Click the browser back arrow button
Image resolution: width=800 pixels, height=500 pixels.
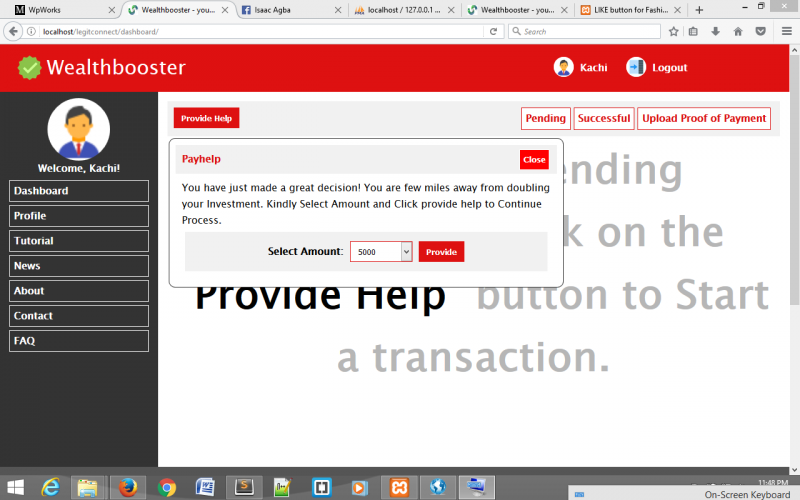(13, 32)
